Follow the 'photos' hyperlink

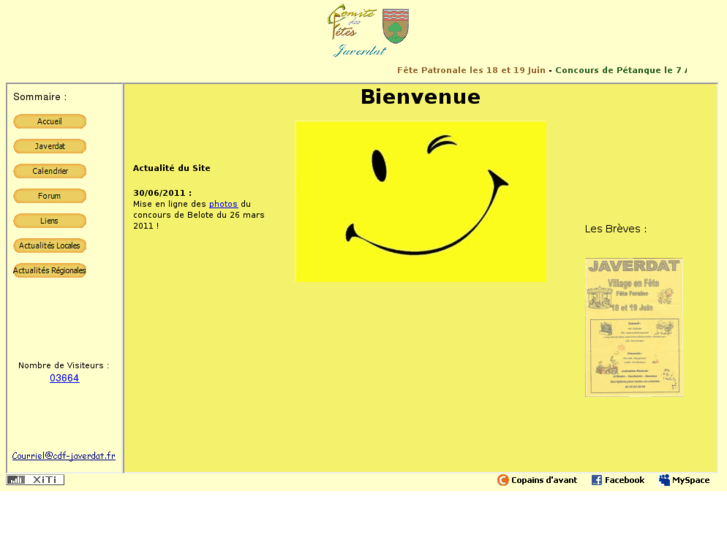point(223,204)
